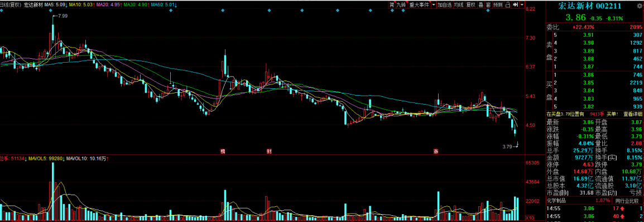Open the 重大事件 major events button

[419, 5]
